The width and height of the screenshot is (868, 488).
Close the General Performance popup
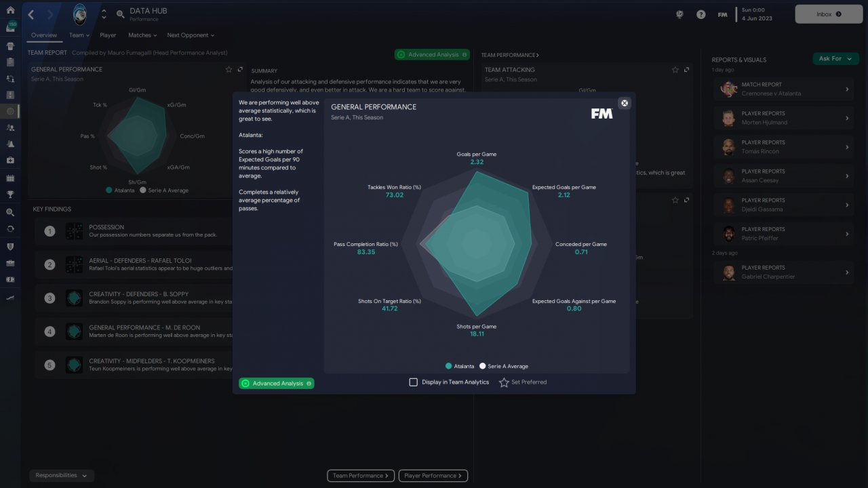[625, 103]
